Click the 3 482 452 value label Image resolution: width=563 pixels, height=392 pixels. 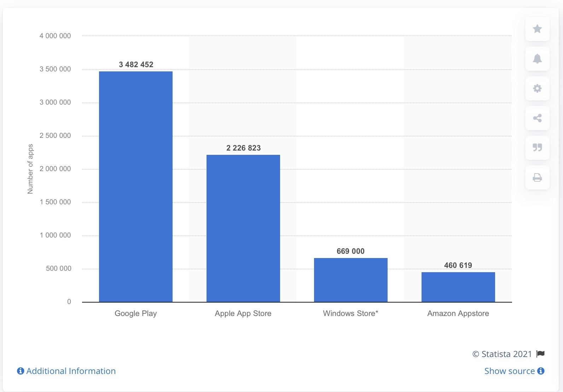tap(136, 65)
